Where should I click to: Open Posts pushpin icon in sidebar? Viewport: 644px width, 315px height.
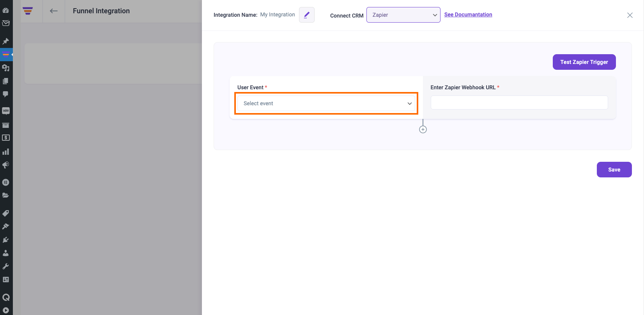(x=6, y=41)
